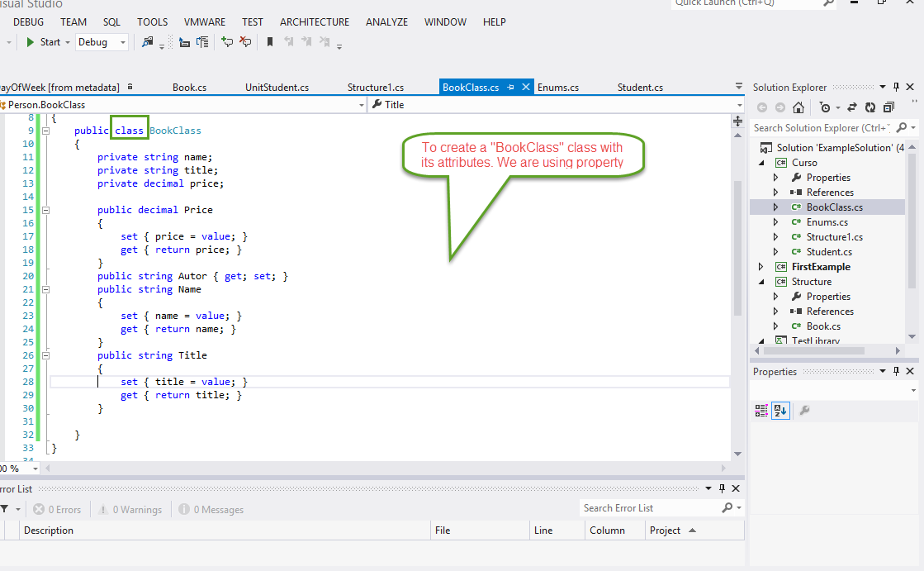Switch to the Student.cs tab
The image size is (924, 571).
(x=640, y=88)
